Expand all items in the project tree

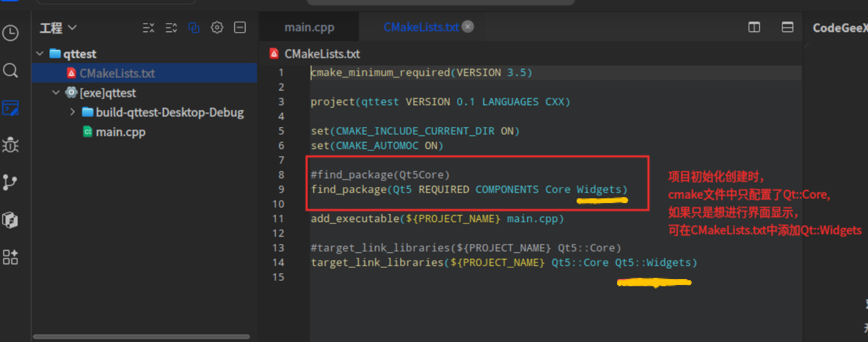pos(171,27)
